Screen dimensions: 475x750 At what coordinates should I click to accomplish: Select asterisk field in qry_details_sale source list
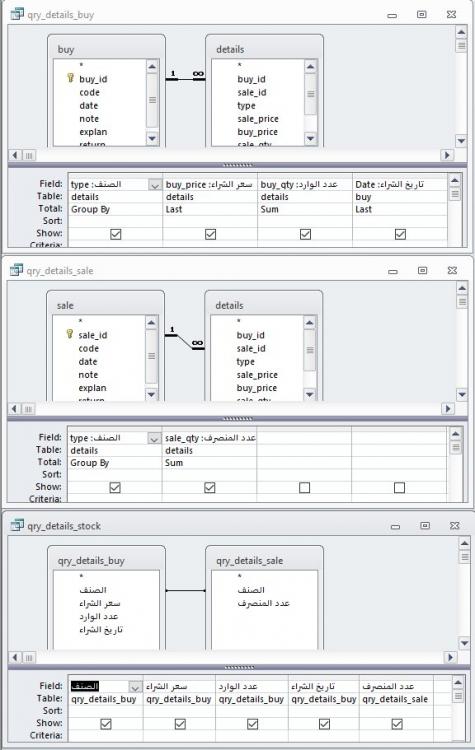(x=240, y=576)
